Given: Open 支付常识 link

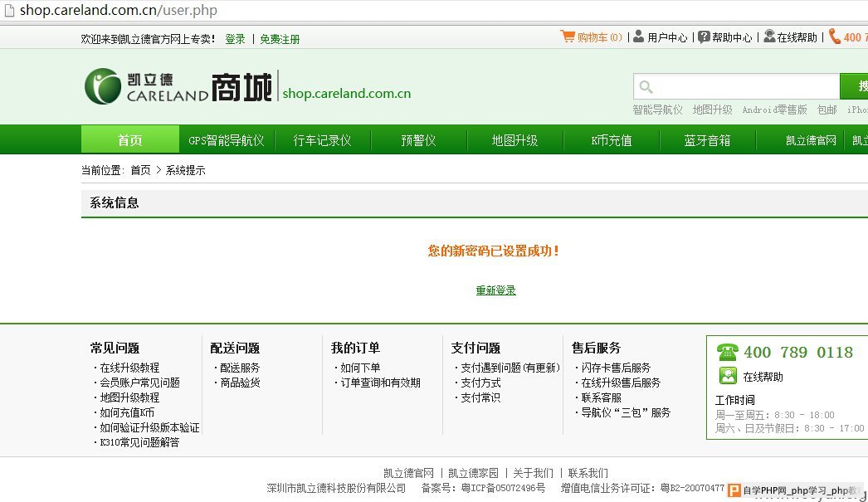Looking at the screenshot, I should (480, 397).
